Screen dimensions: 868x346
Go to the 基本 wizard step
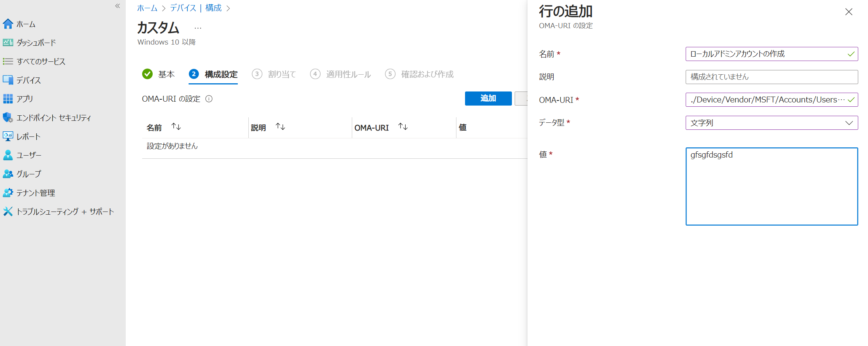[158, 74]
